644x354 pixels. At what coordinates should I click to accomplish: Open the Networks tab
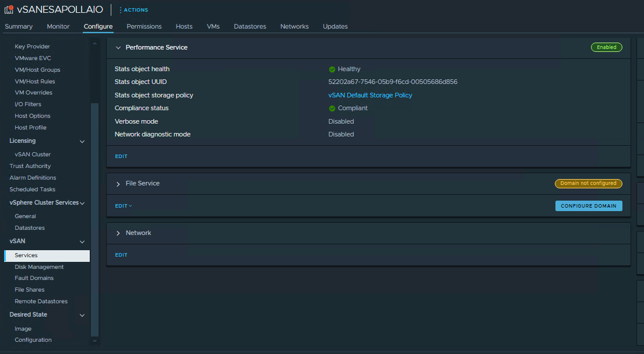pos(294,26)
